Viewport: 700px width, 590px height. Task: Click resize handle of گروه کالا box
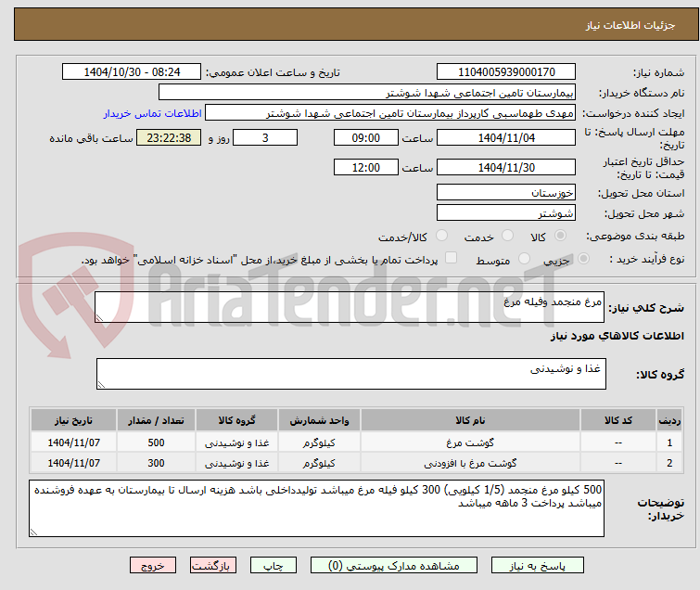click(x=101, y=385)
